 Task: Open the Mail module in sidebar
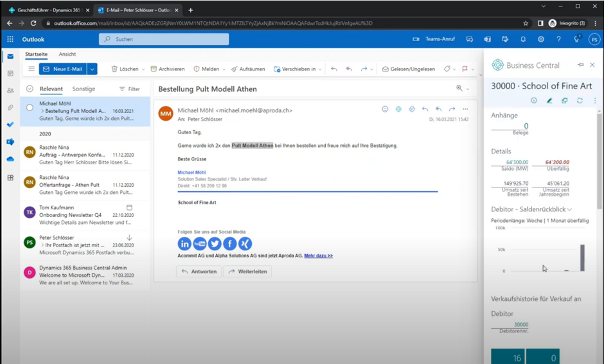tap(10, 56)
